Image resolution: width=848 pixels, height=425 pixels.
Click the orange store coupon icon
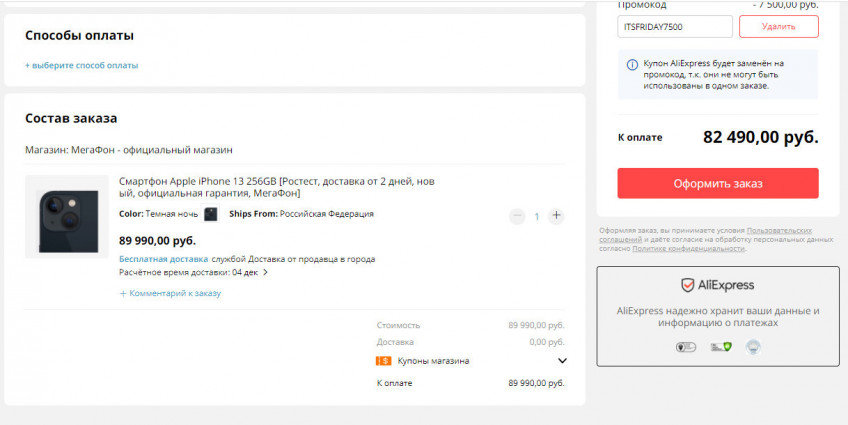(x=383, y=361)
